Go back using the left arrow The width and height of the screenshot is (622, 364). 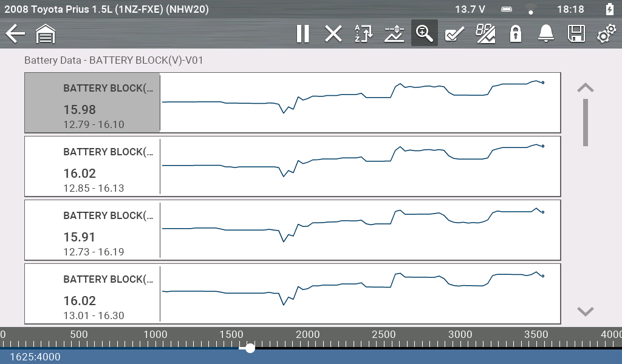[15, 33]
